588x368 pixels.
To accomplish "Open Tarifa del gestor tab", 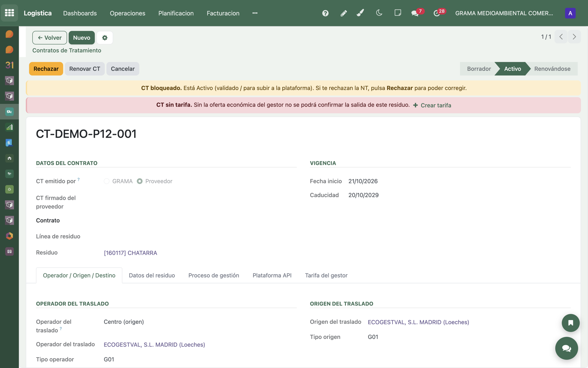I will 326,275.
